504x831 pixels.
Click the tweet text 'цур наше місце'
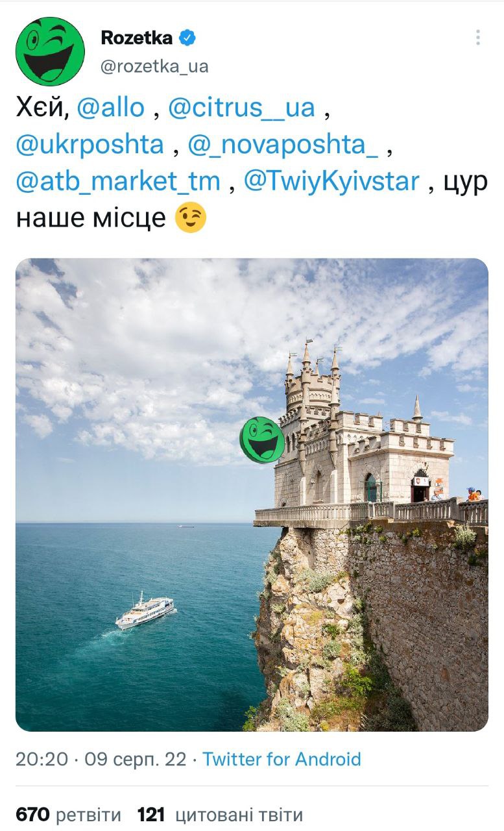coord(252,200)
